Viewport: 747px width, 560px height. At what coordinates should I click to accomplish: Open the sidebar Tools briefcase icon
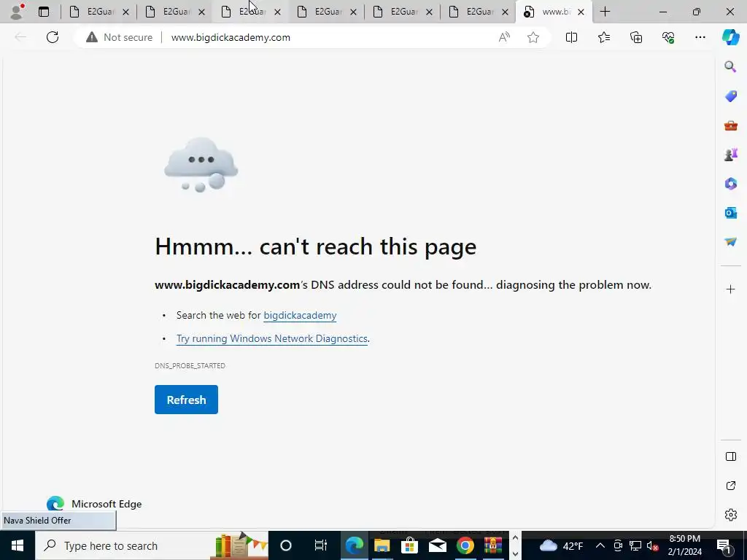(x=730, y=125)
